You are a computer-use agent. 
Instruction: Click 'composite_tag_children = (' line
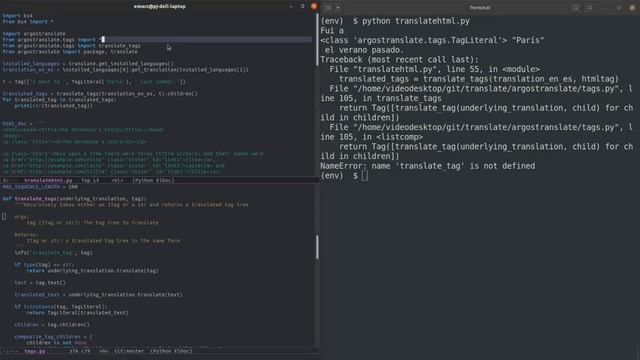(53, 337)
